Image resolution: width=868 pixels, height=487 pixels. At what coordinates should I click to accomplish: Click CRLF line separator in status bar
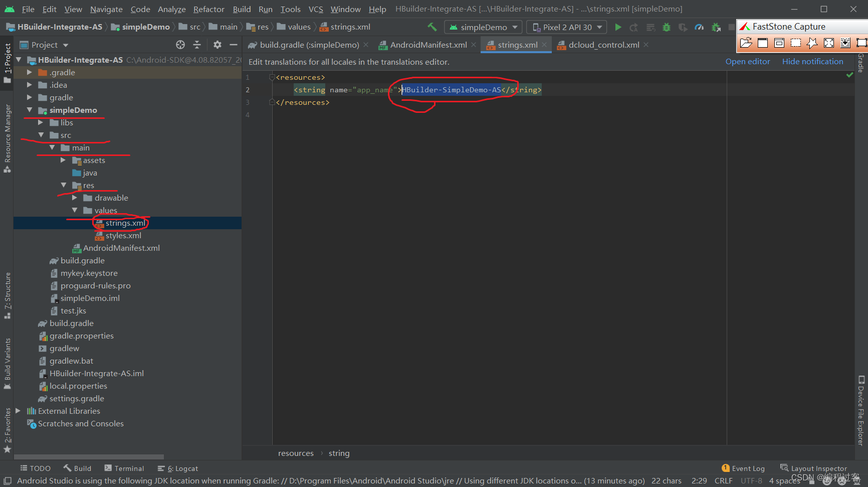click(x=723, y=481)
